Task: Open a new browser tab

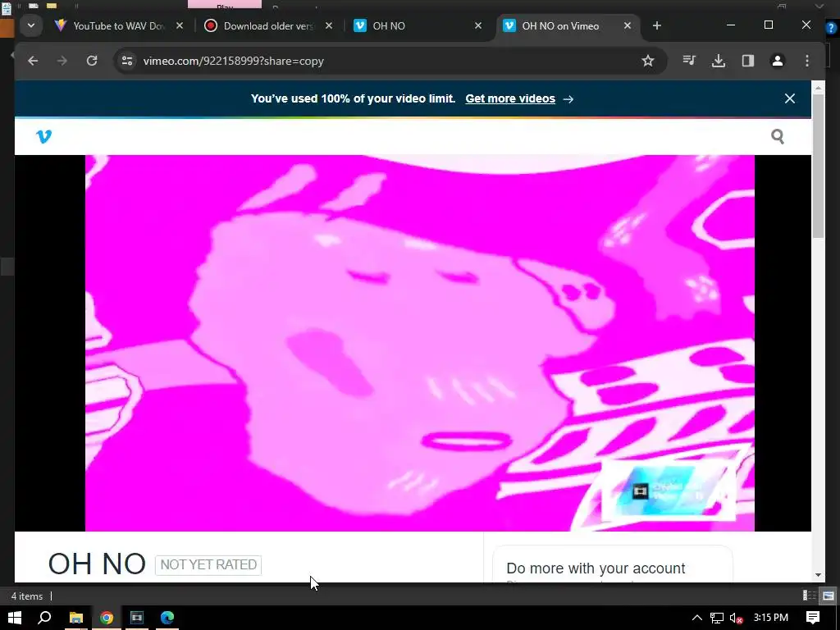Action: click(657, 25)
